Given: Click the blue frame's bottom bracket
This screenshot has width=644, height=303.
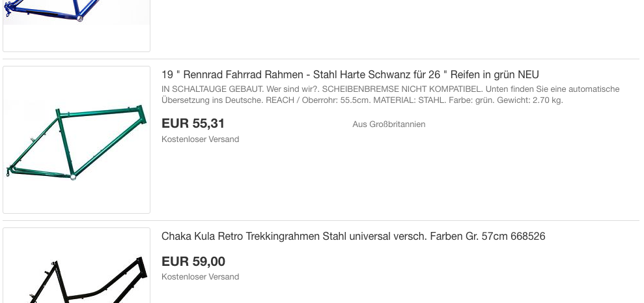Looking at the screenshot, I should pos(79,19).
